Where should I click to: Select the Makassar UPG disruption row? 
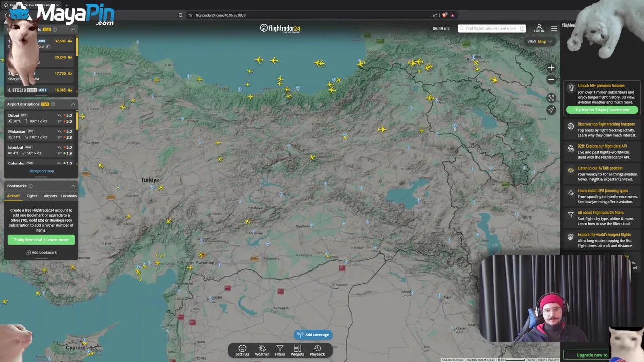click(40, 134)
